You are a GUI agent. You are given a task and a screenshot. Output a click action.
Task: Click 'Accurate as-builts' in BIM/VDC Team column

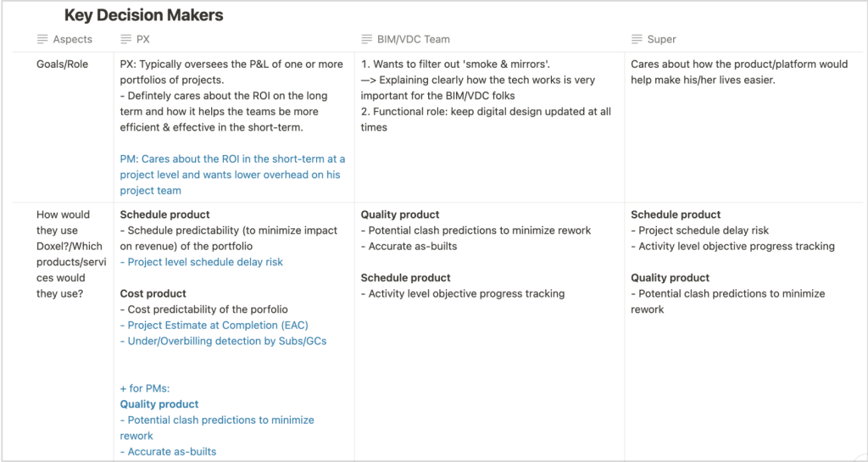(413, 247)
